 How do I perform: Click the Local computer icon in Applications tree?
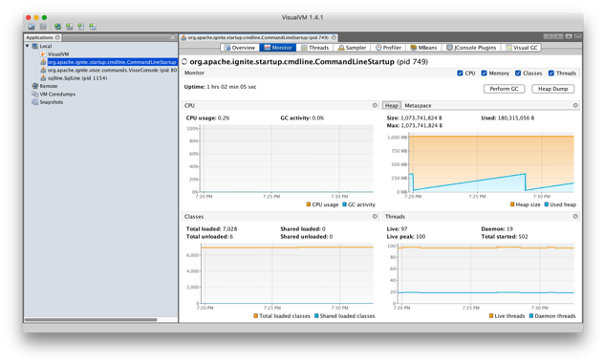click(35, 46)
